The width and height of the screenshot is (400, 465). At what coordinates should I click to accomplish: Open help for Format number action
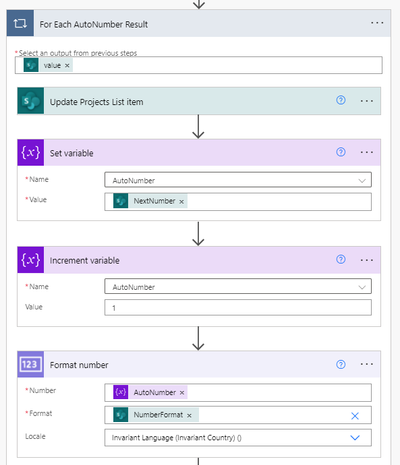click(341, 364)
